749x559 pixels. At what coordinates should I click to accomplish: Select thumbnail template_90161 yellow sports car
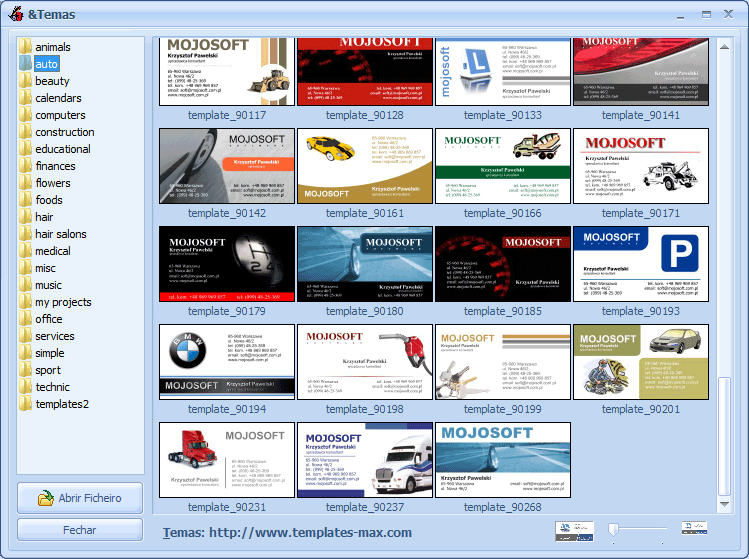tap(365, 166)
